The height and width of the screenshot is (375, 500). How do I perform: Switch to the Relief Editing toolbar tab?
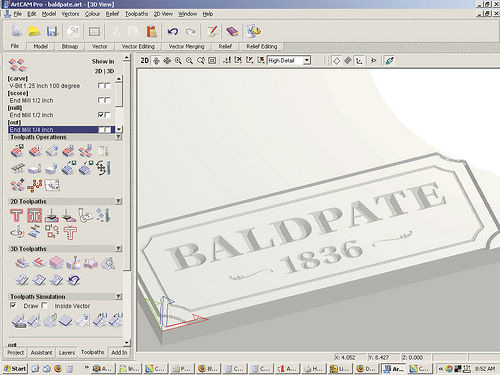point(262,46)
